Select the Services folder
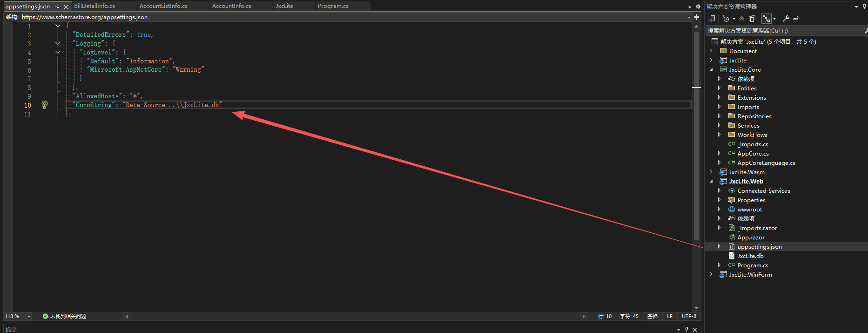 (x=748, y=125)
